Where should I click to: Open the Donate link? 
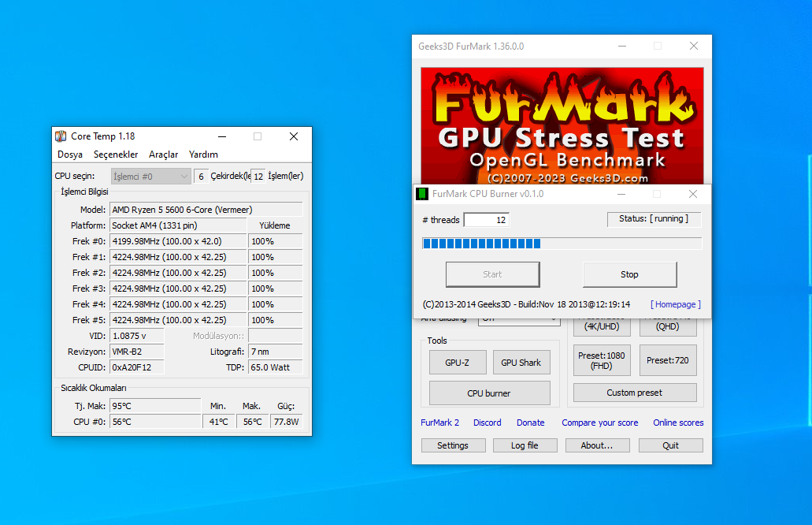[531, 423]
